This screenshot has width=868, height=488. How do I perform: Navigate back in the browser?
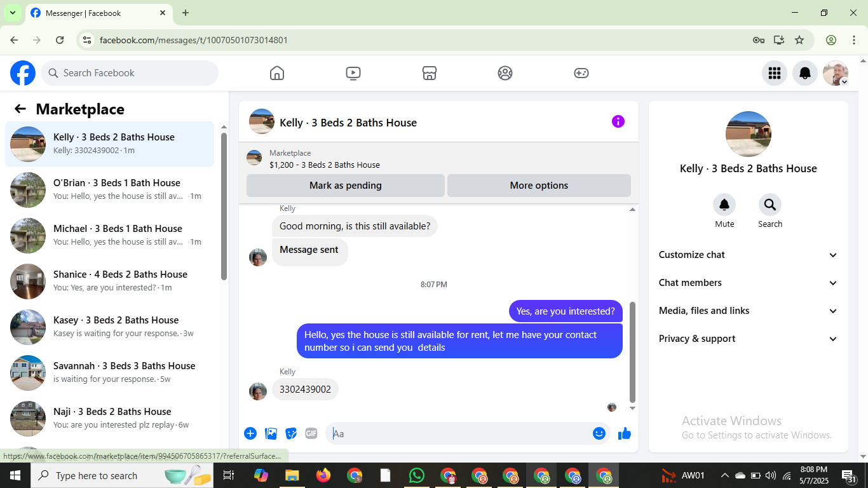click(x=14, y=40)
